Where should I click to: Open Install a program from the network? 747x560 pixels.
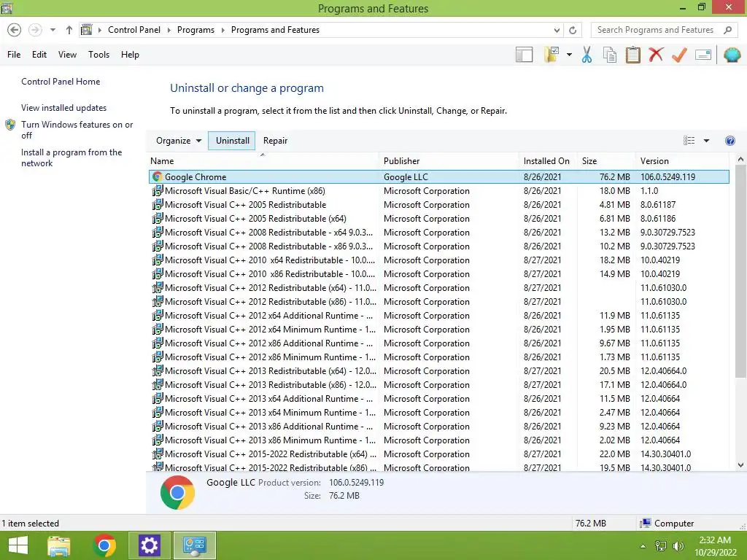pos(71,157)
